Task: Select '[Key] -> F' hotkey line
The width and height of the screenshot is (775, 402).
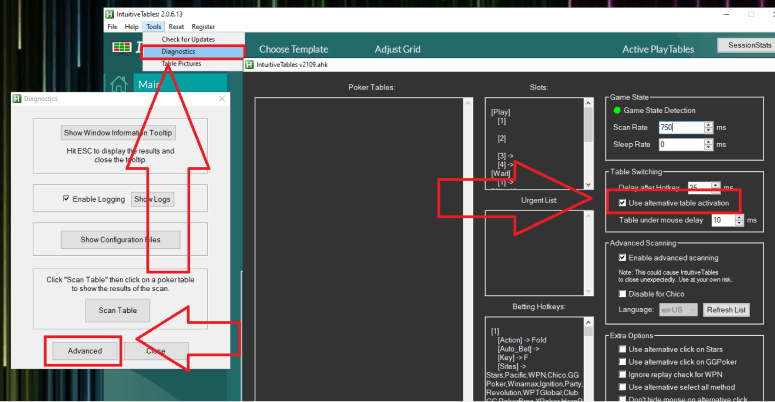Action: tap(513, 357)
